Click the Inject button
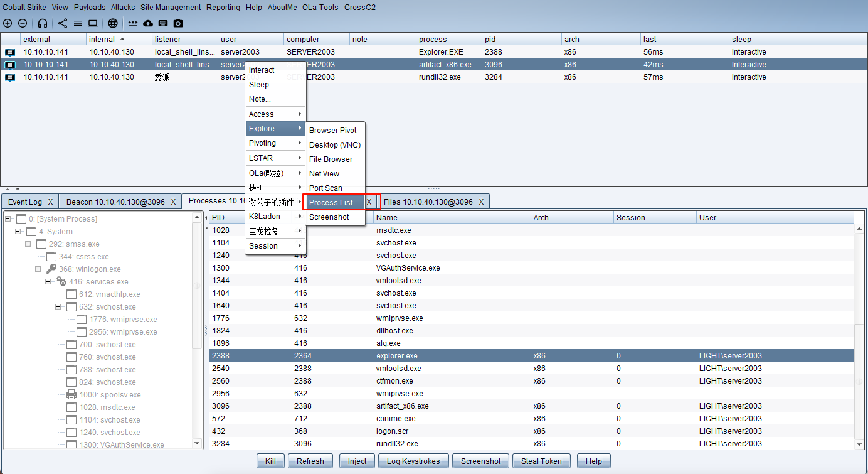This screenshot has height=474, width=868. pos(357,461)
